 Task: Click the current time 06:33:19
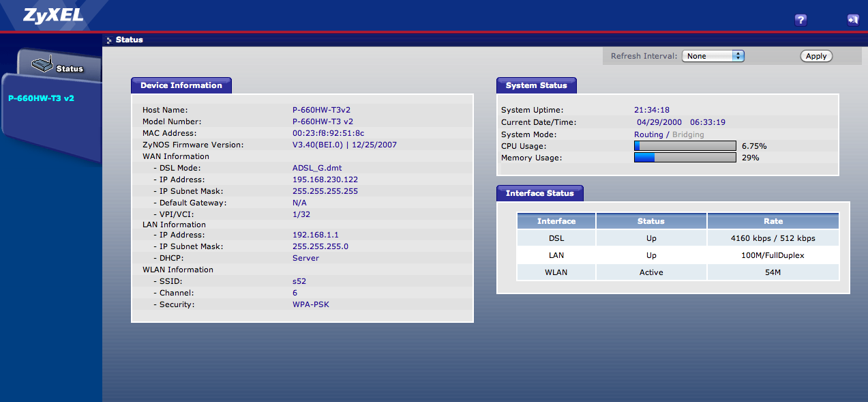pos(708,122)
